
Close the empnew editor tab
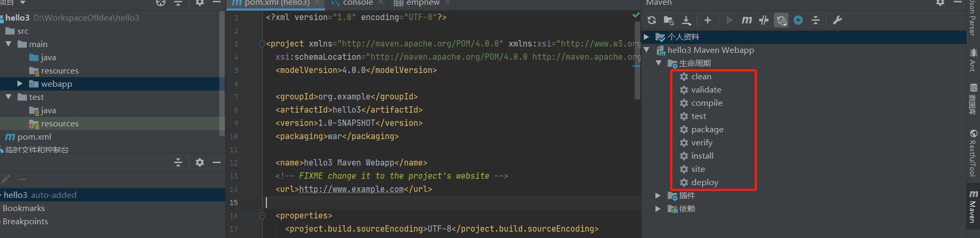pyautogui.click(x=448, y=3)
